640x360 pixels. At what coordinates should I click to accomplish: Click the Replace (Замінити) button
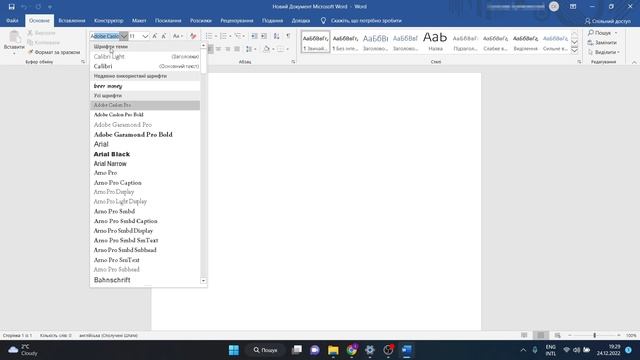pyautogui.click(x=602, y=42)
